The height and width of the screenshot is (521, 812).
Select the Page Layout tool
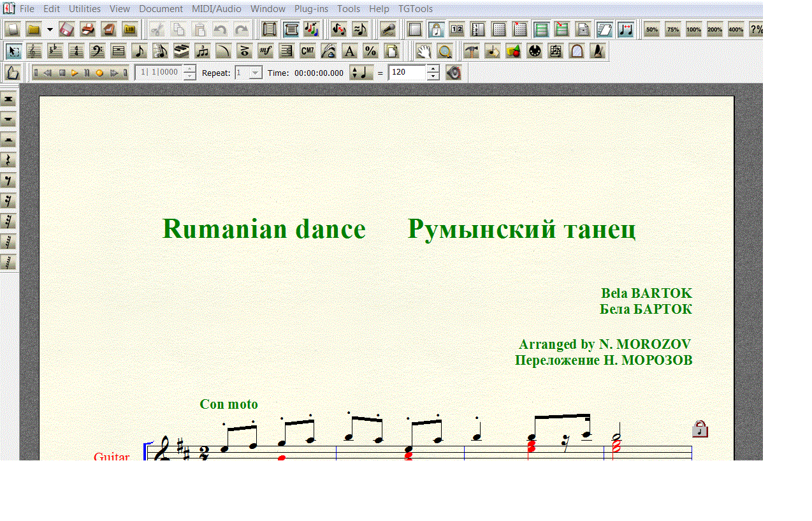[x=391, y=51]
